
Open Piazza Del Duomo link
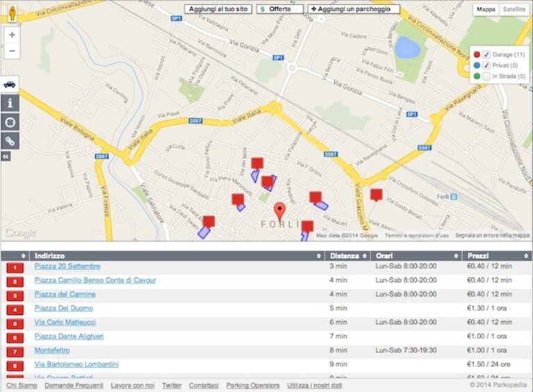click(63, 309)
